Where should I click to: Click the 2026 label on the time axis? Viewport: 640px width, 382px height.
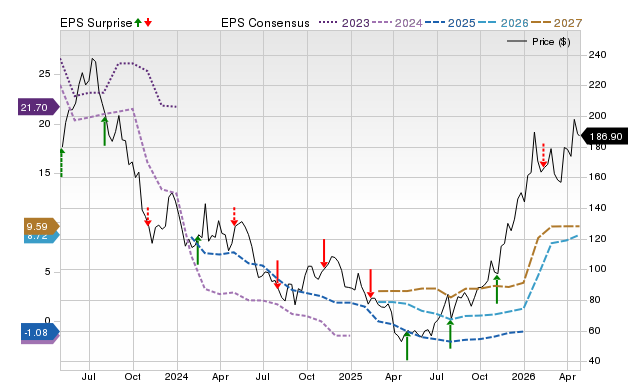tap(524, 376)
